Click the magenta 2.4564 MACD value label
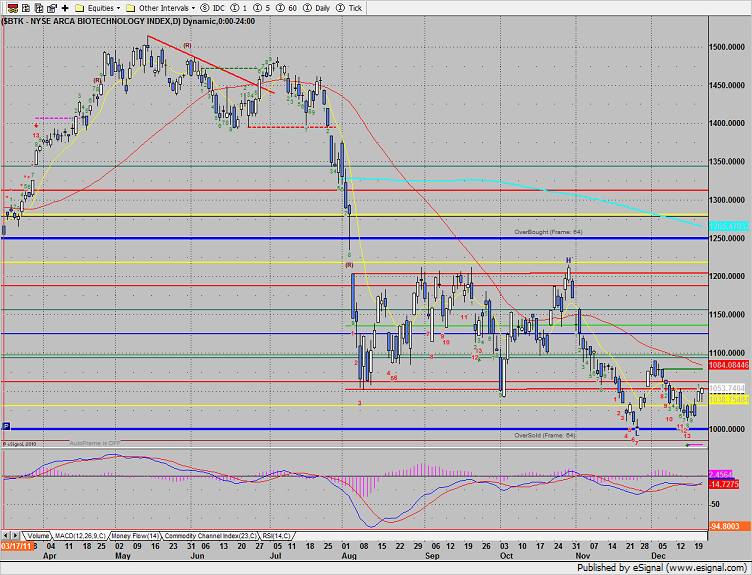 (x=721, y=474)
